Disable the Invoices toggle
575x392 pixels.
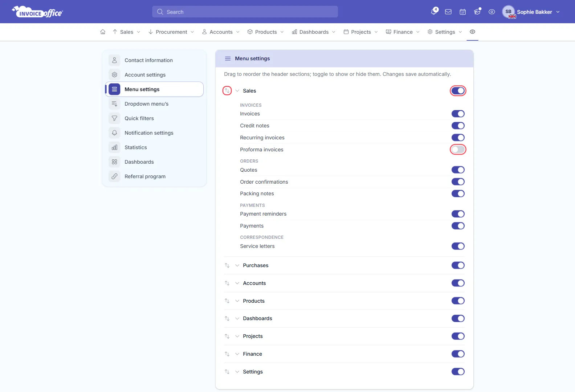click(458, 114)
